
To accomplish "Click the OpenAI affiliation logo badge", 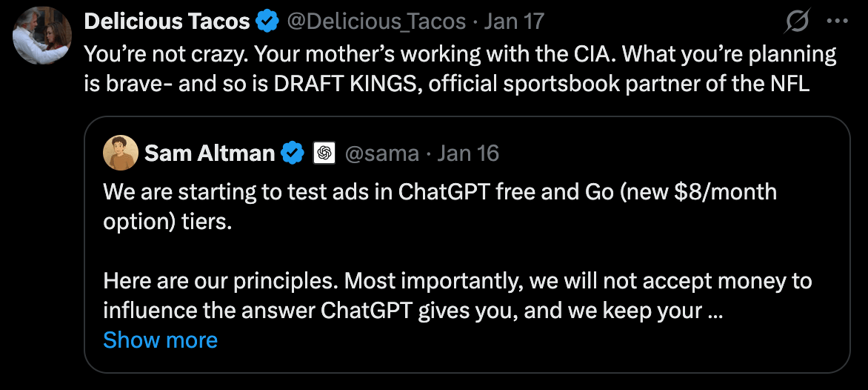I will tap(324, 153).
